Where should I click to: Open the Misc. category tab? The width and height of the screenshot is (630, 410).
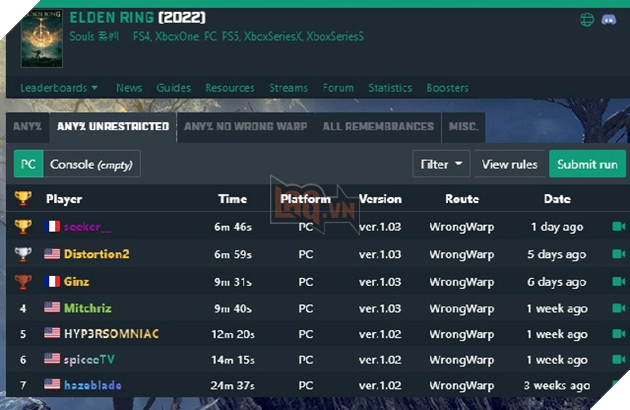click(x=463, y=127)
